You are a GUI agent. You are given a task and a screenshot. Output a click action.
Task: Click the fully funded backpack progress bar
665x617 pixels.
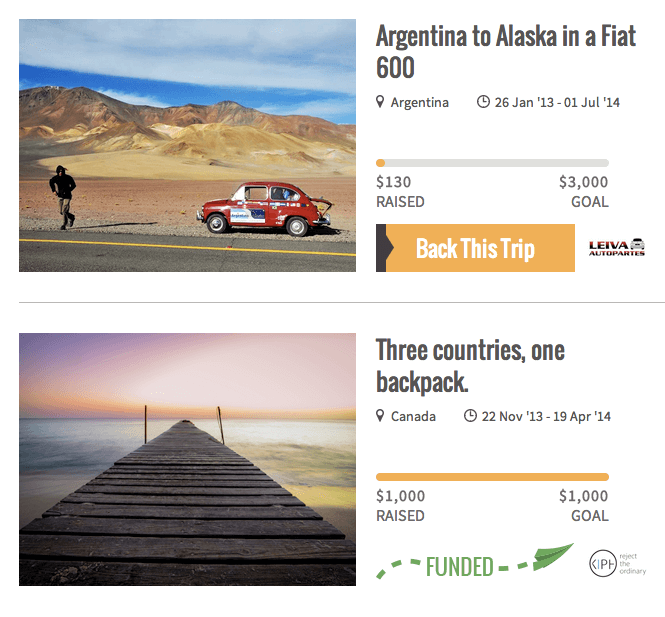click(x=492, y=477)
